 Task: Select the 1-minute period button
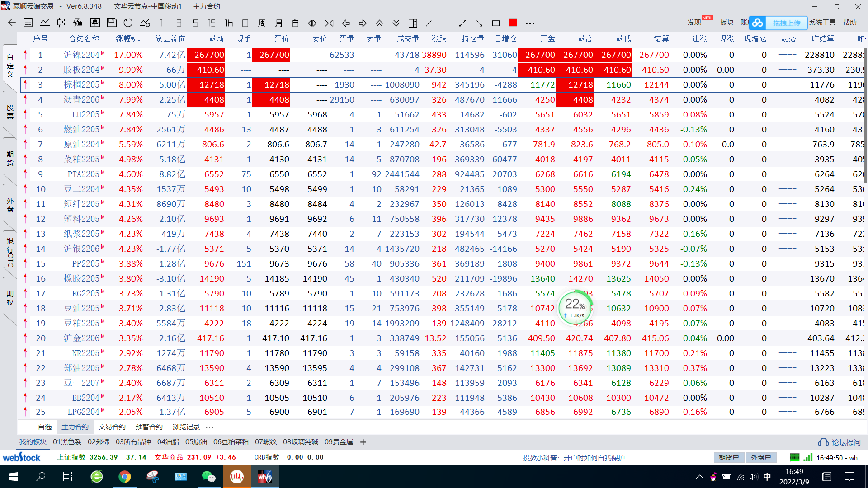pos(162,23)
